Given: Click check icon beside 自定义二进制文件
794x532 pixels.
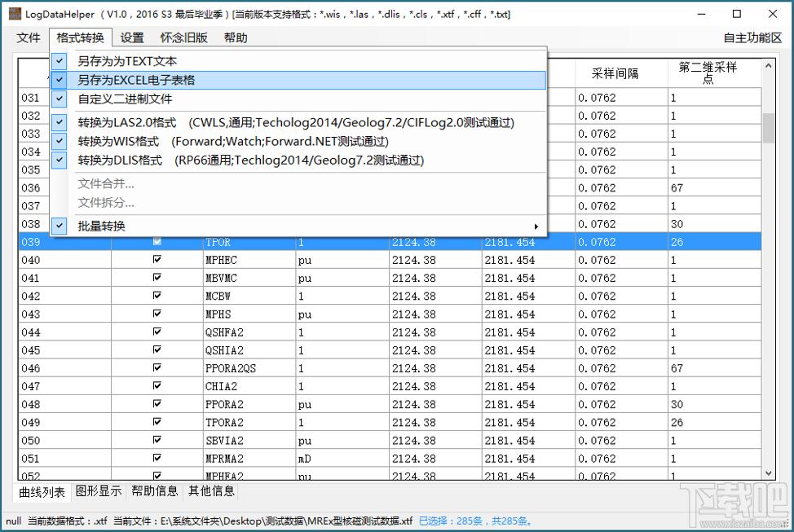Looking at the screenshot, I should [x=60, y=99].
